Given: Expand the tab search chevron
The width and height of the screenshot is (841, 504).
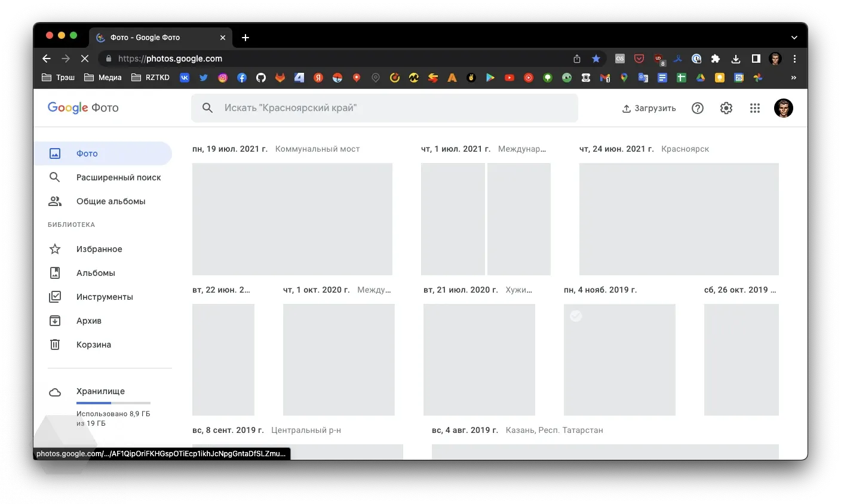Looking at the screenshot, I should (x=794, y=38).
